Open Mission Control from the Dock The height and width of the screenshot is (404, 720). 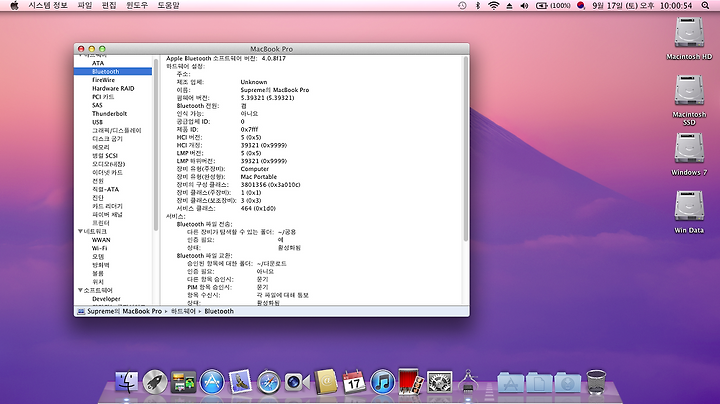point(183,382)
